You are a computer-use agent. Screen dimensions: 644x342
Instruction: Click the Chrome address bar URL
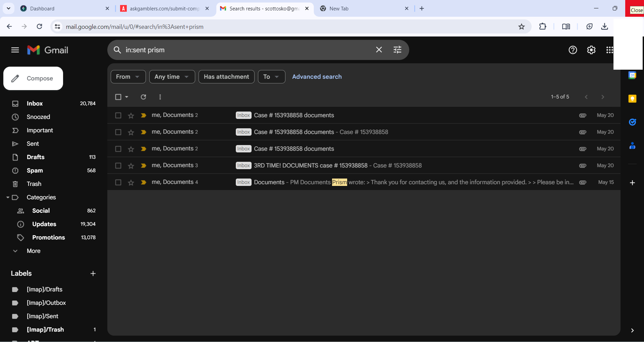click(135, 26)
